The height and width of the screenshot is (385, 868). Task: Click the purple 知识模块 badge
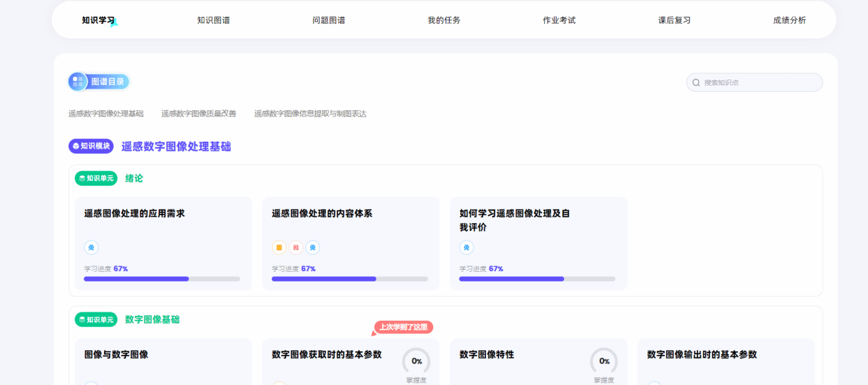pos(91,146)
